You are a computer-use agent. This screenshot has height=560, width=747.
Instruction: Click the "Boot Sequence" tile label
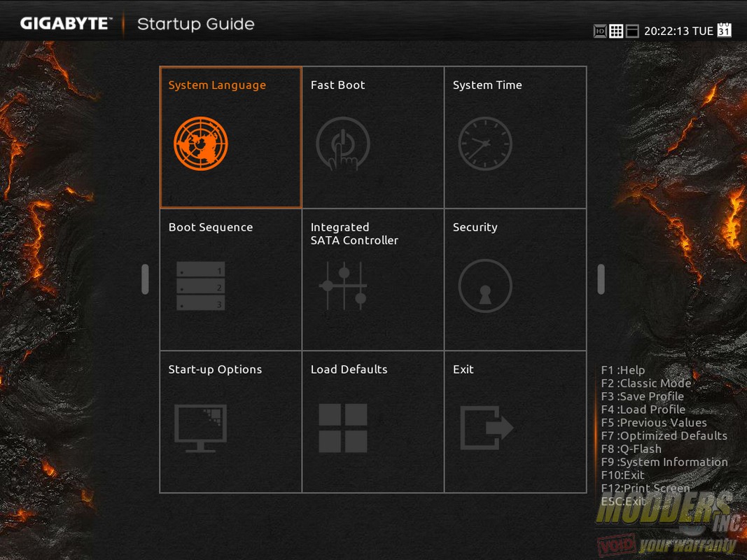pyautogui.click(x=211, y=227)
